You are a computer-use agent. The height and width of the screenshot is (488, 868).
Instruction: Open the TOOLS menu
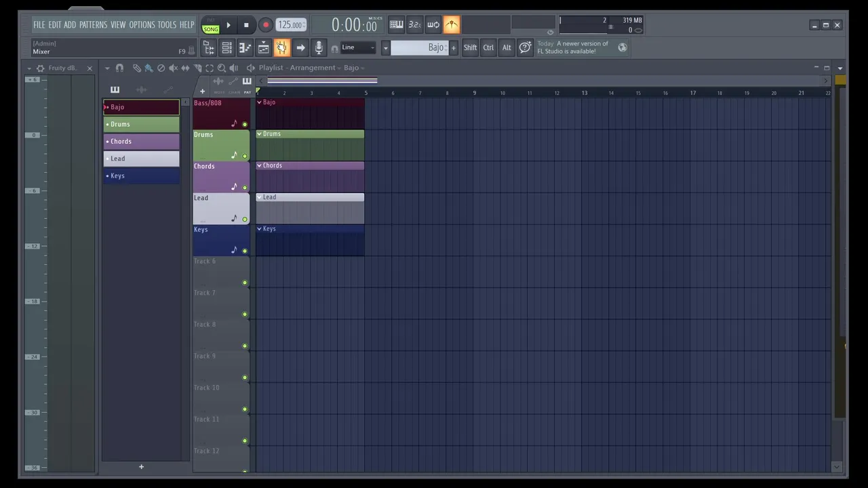(x=167, y=25)
